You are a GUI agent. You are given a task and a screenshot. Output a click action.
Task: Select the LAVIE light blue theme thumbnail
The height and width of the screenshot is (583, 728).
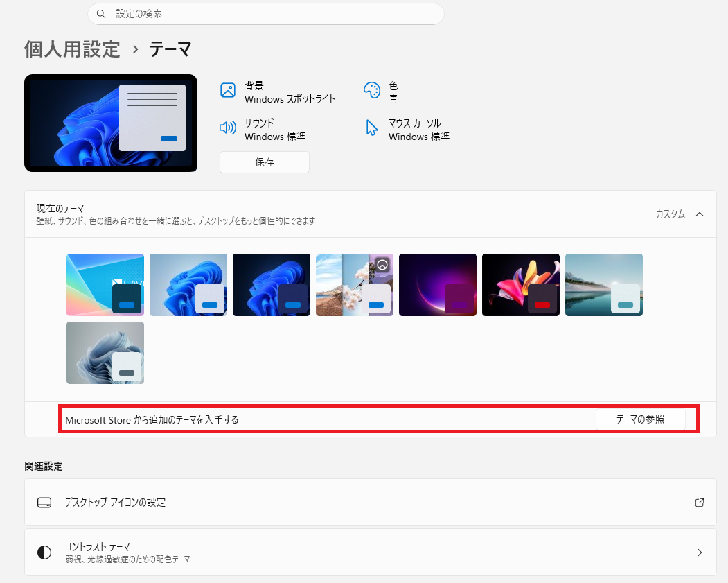105,285
